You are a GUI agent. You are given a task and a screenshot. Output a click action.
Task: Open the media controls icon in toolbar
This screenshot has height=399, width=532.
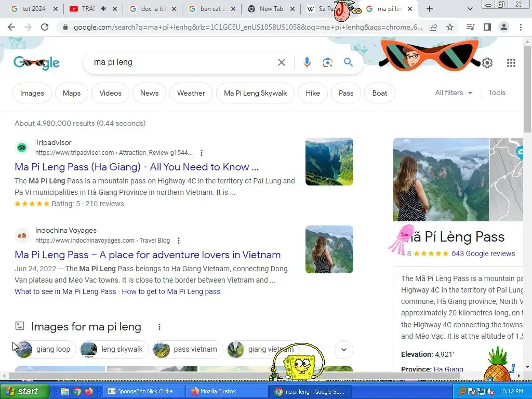click(x=471, y=27)
